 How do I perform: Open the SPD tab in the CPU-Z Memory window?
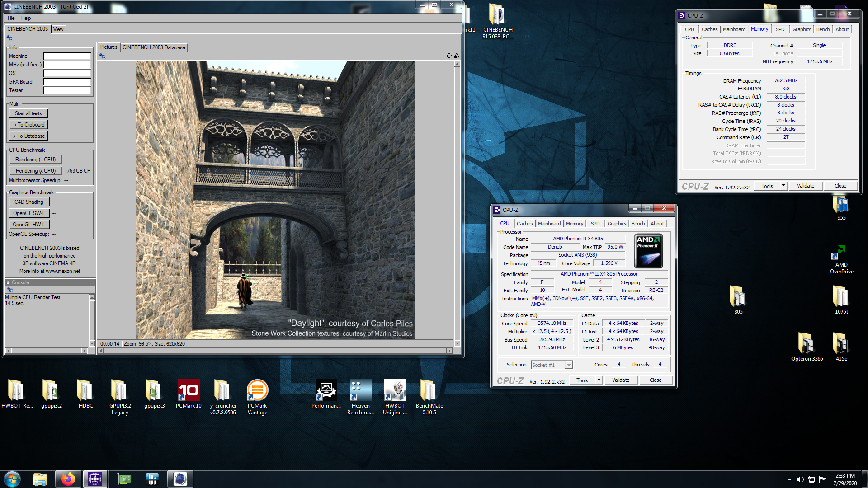[780, 29]
